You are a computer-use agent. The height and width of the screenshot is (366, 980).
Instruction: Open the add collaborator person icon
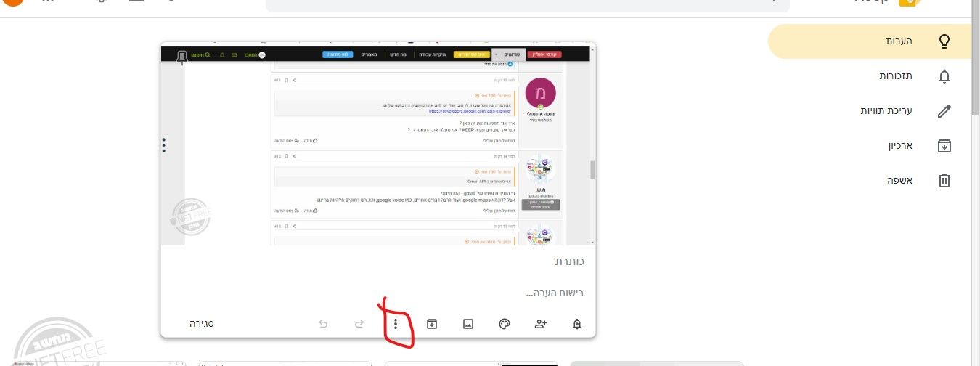coord(541,324)
